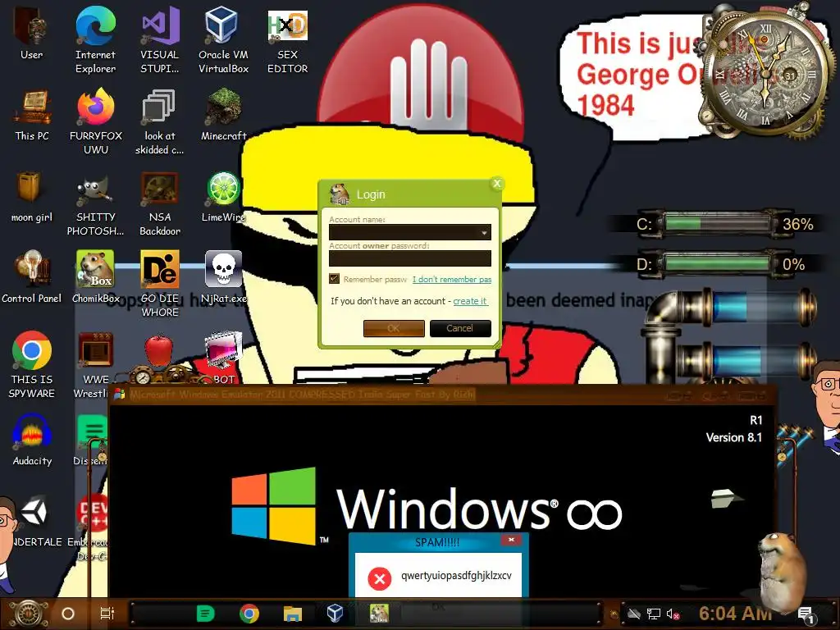This screenshot has width=840, height=630.
Task: Click the hamster figure by the taskbar
Action: click(x=782, y=572)
